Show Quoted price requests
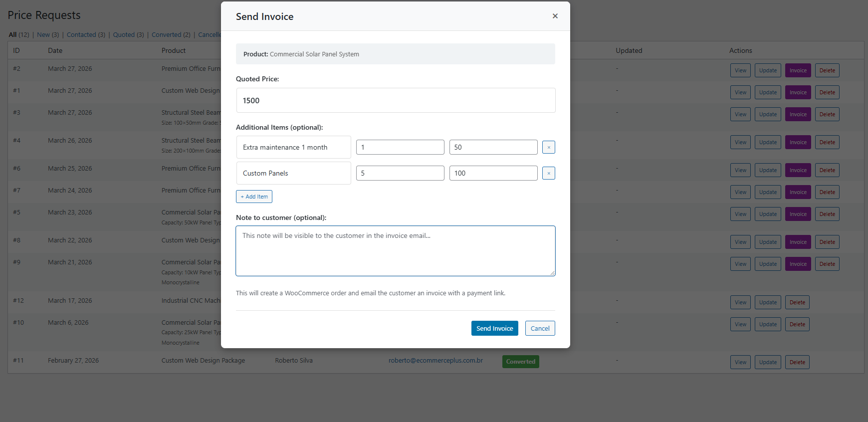Screen dimensions: 868x422 coord(124,35)
